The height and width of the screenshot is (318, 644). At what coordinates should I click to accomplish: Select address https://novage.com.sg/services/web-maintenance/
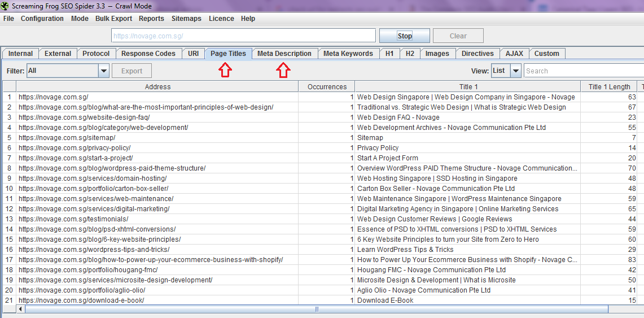[x=96, y=199]
